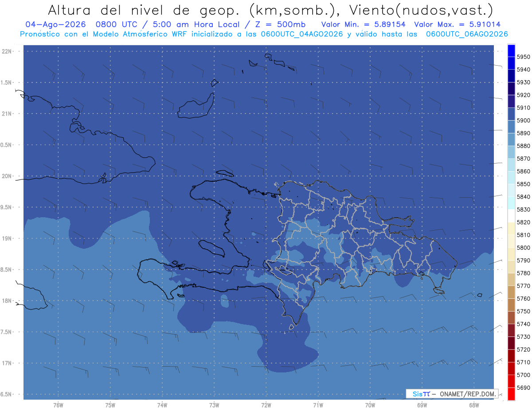Click the map title 'Altura del nivel de geop.'
Viewport: 532px width, 411px height.
click(x=144, y=10)
